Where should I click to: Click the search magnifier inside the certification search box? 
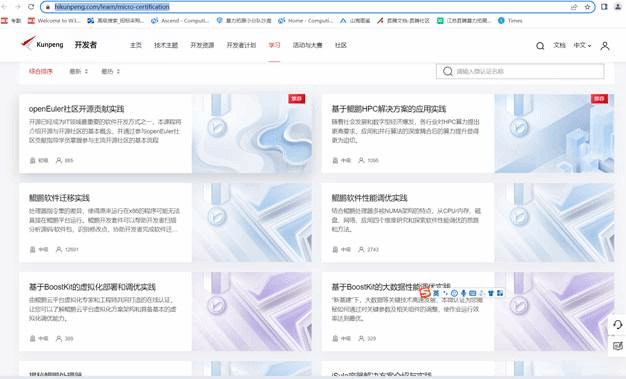point(448,71)
